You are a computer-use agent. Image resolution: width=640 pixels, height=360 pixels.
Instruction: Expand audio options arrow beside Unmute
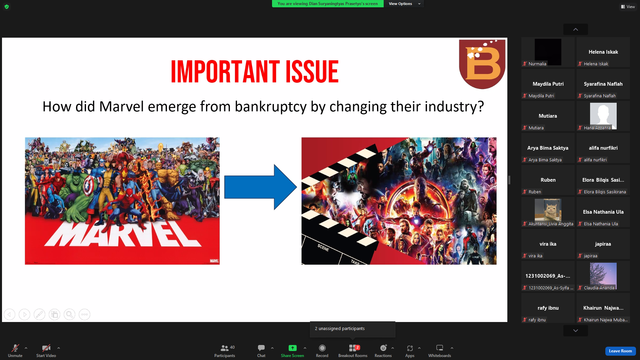coord(26,348)
